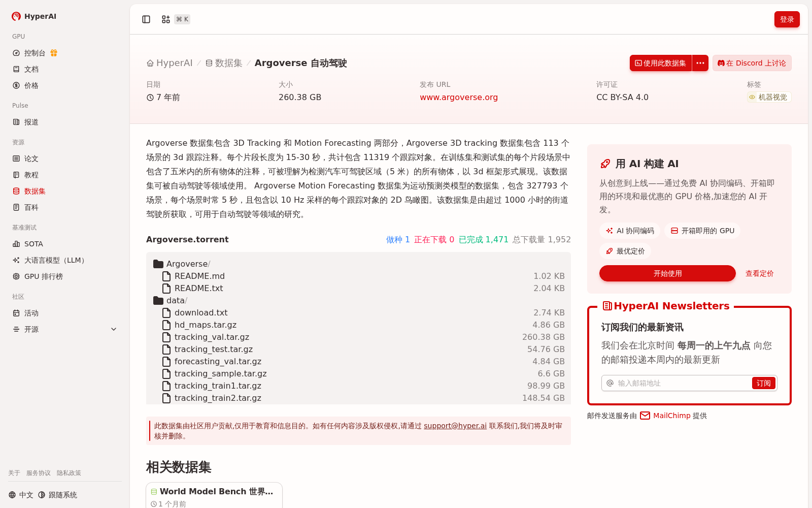
Task: Open www.argoverse.org link
Action: [x=459, y=97]
